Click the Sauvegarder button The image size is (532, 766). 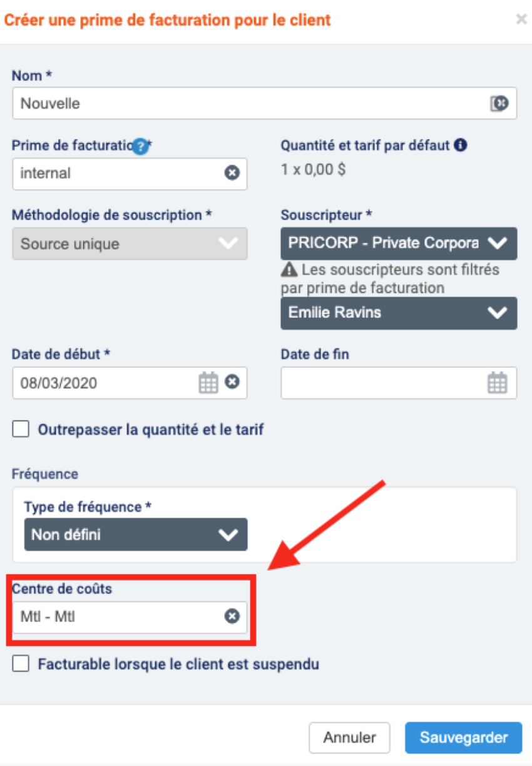coord(463,738)
